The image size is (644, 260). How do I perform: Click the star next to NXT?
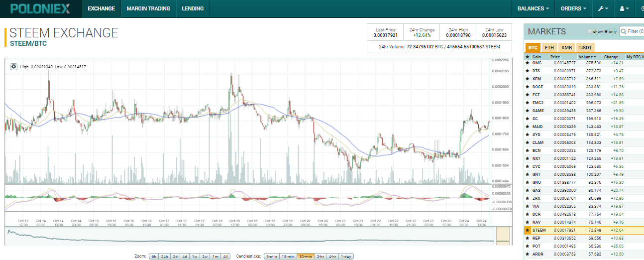tap(527, 158)
